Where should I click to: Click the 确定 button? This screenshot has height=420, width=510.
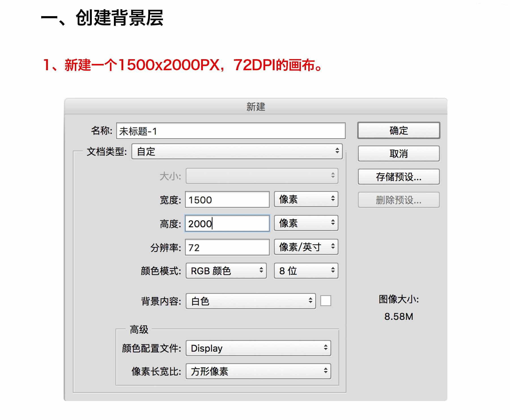(399, 130)
